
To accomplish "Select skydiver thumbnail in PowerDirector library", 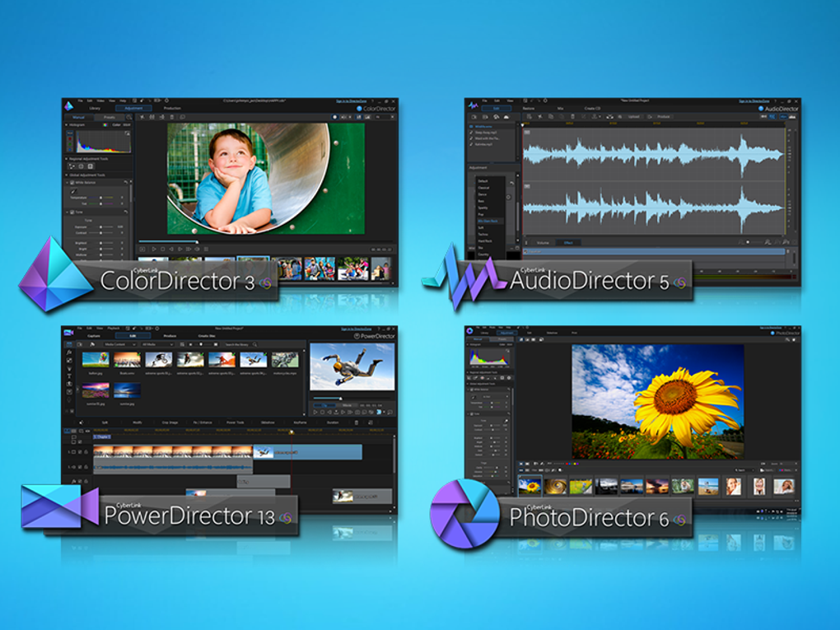I will (254, 359).
